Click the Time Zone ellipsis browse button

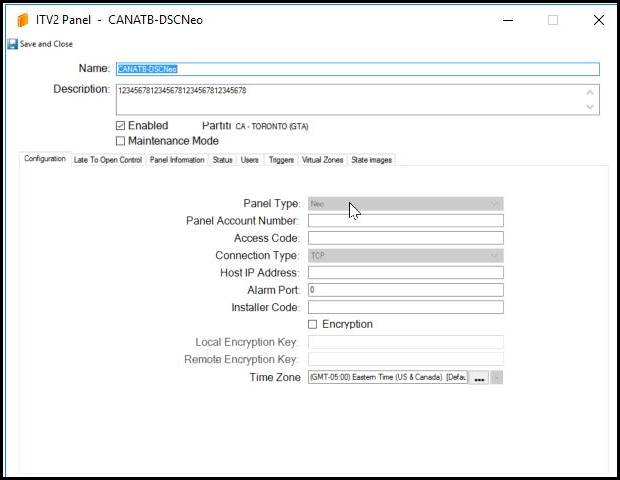(480, 378)
